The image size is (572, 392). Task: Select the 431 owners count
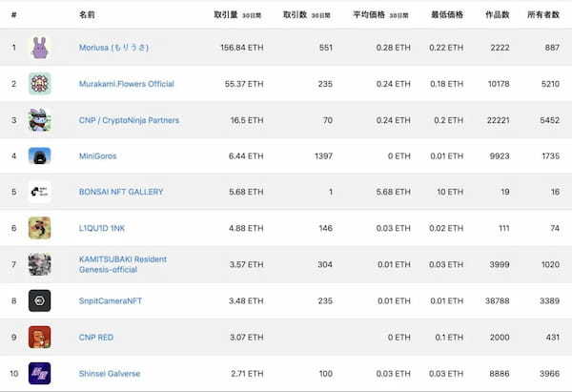[553, 338]
